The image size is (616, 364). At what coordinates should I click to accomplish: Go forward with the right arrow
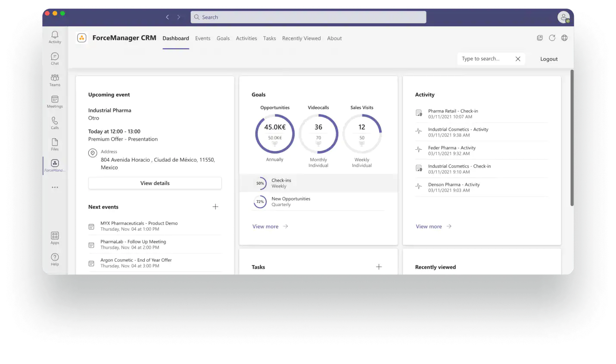point(179,17)
